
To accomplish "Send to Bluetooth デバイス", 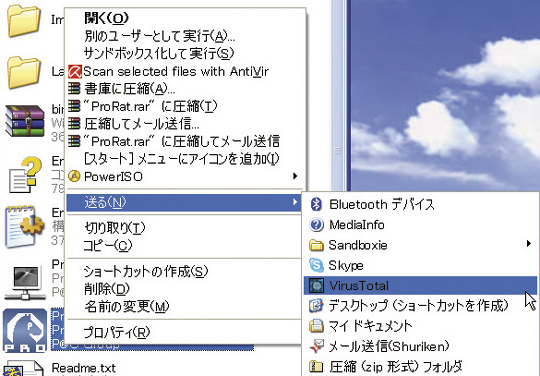I will [x=420, y=204].
